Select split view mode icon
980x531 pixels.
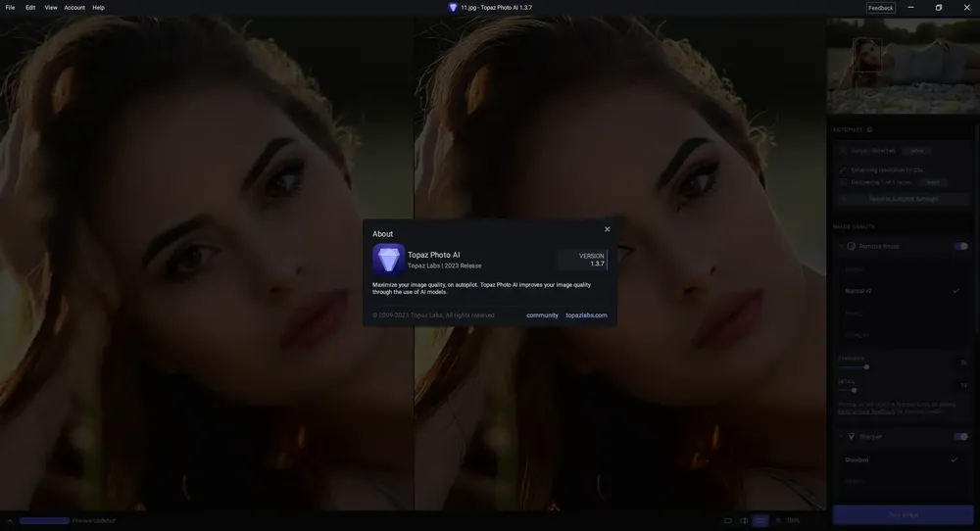tap(744, 520)
